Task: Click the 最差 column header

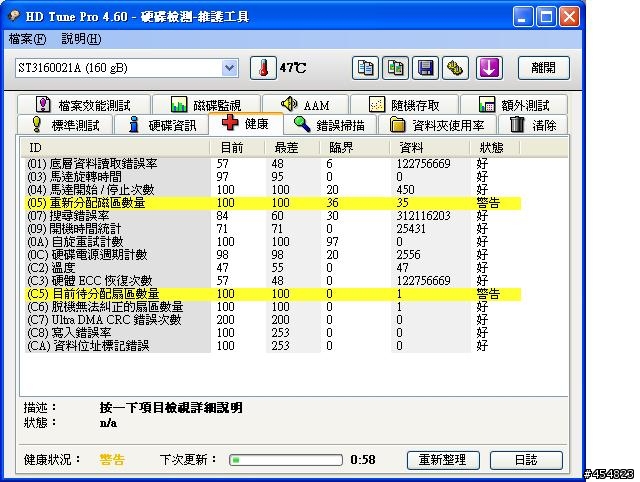Action: (292, 148)
